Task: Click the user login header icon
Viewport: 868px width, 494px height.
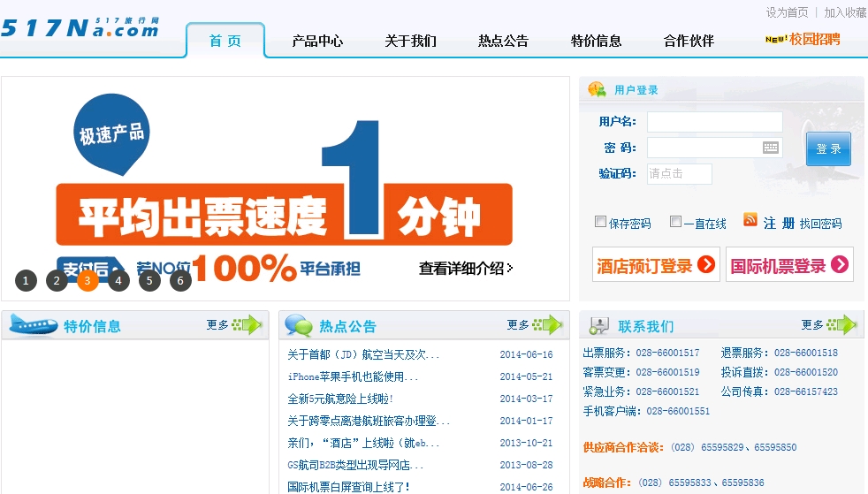Action: [597, 89]
